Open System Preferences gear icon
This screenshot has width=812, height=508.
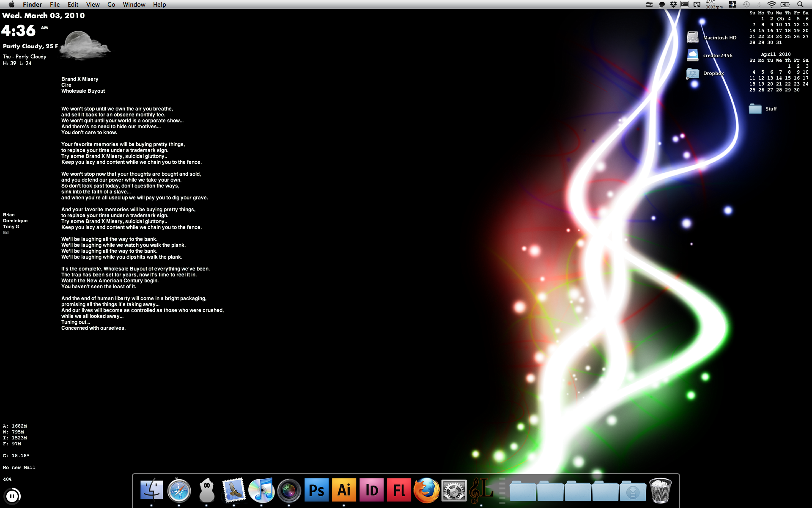click(x=454, y=490)
